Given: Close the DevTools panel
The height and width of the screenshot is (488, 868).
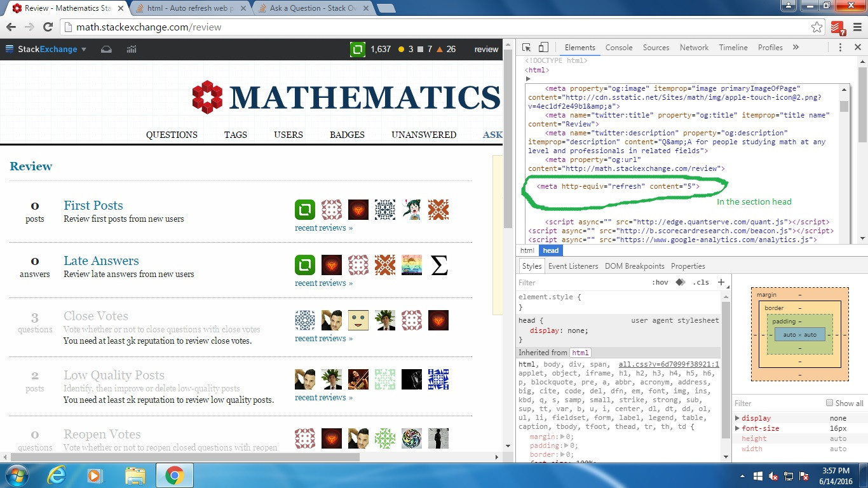Looking at the screenshot, I should coord(857,48).
